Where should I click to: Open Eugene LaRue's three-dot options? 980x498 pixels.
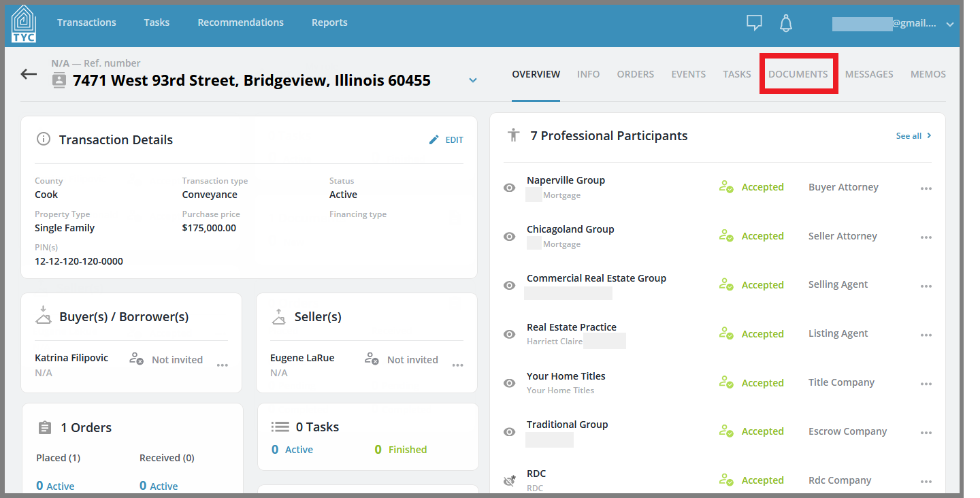coord(458,365)
